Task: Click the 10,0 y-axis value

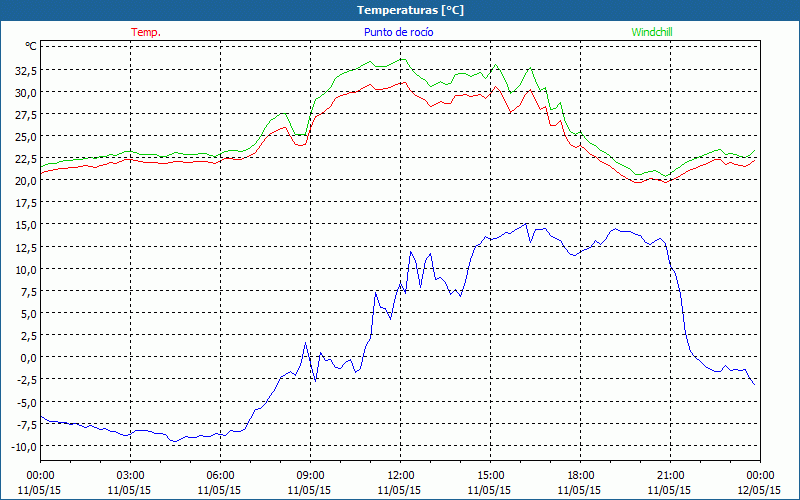Action: (26, 269)
